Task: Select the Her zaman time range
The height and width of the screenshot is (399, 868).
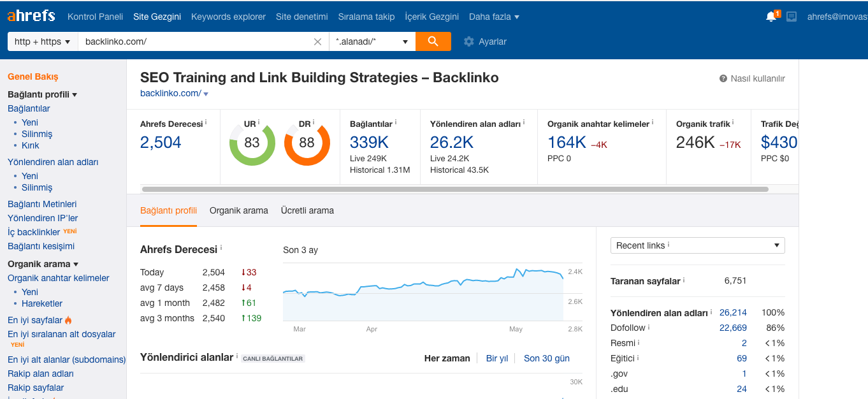Action: (x=447, y=358)
